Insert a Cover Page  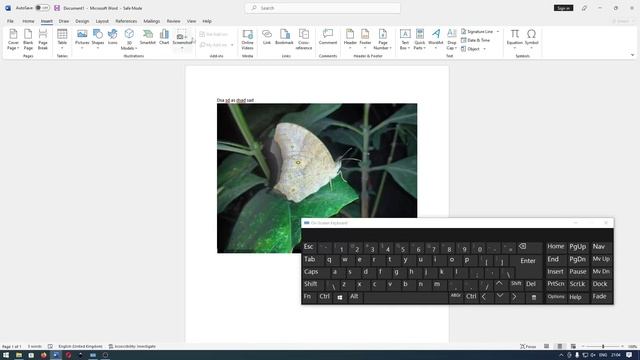[x=13, y=40]
